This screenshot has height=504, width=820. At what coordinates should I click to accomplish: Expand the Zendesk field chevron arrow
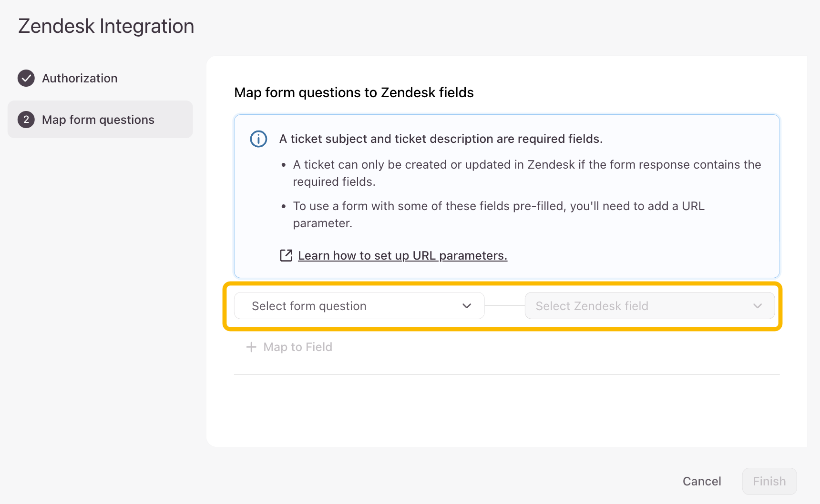click(x=758, y=306)
